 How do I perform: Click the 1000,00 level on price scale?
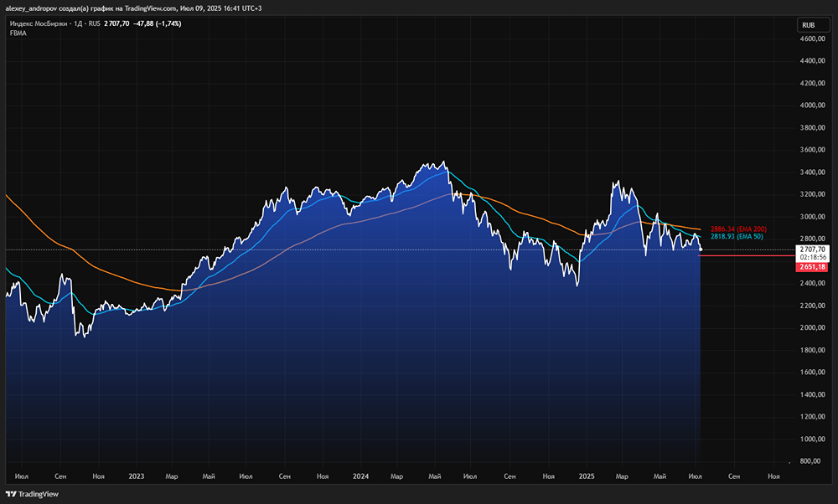click(x=813, y=439)
